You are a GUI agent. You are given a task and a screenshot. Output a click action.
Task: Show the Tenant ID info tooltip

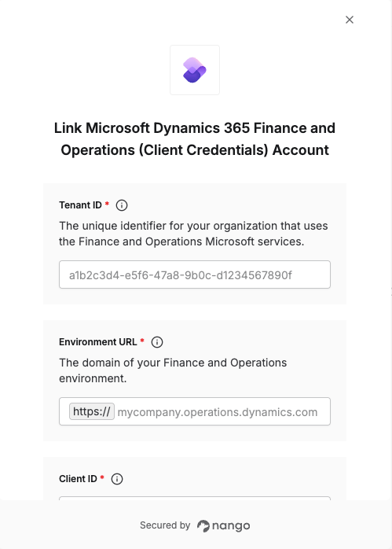(x=122, y=205)
